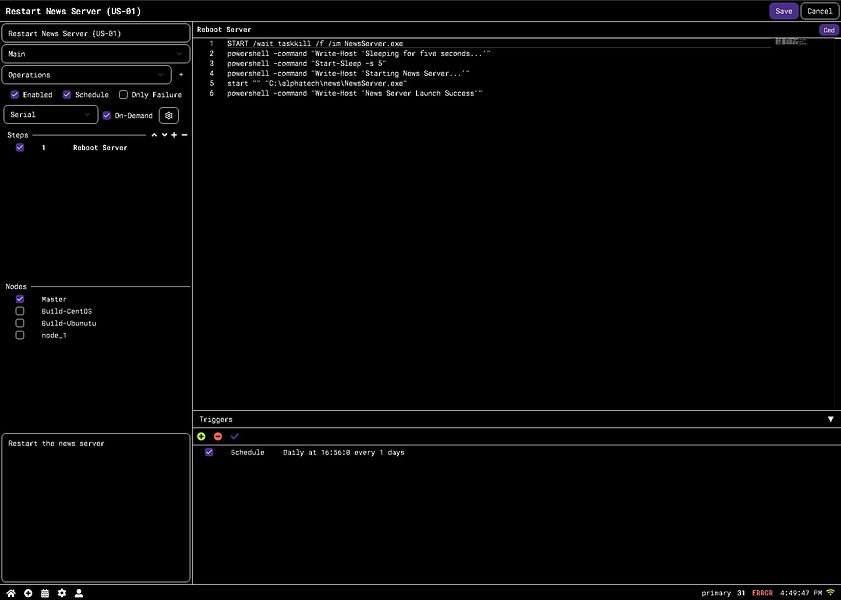Click the checkmark icon in the Triggers toolbar

[x=234, y=436]
